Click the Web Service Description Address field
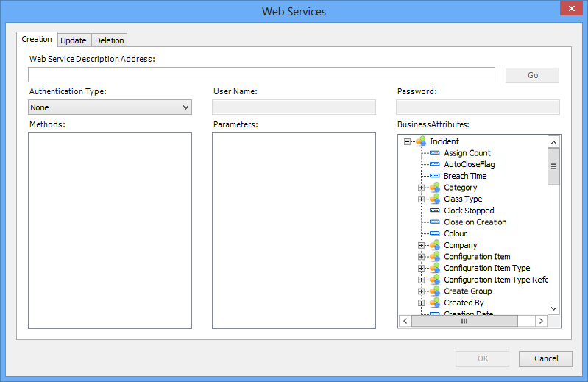 pos(261,74)
